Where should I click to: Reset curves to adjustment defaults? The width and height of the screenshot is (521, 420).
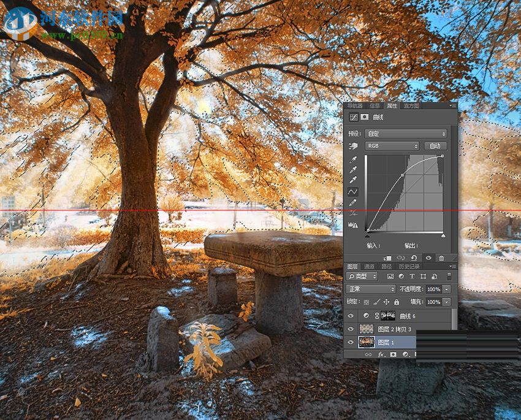point(414,258)
